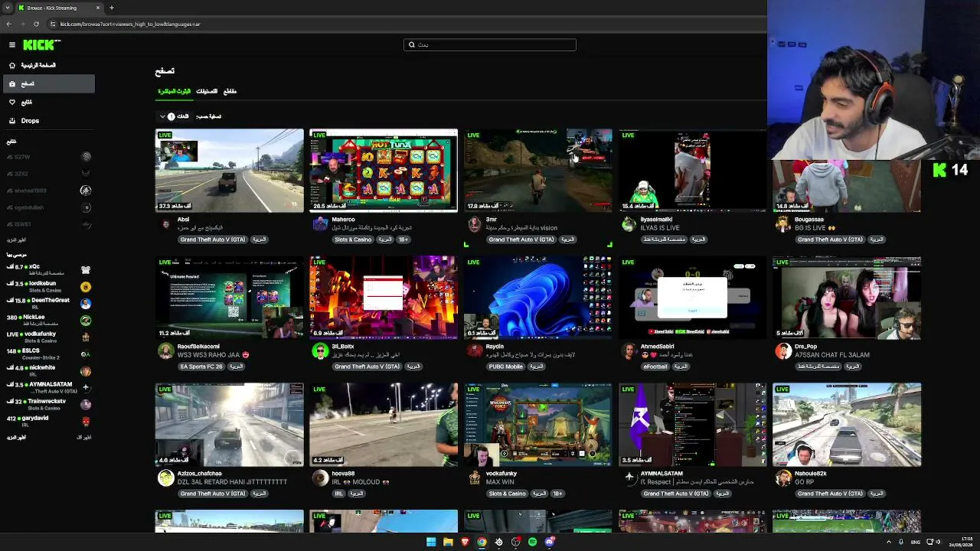Image resolution: width=980 pixels, height=551 pixels.
Task: Click RaoufBelkacemi's channel avatar
Action: [x=165, y=351]
